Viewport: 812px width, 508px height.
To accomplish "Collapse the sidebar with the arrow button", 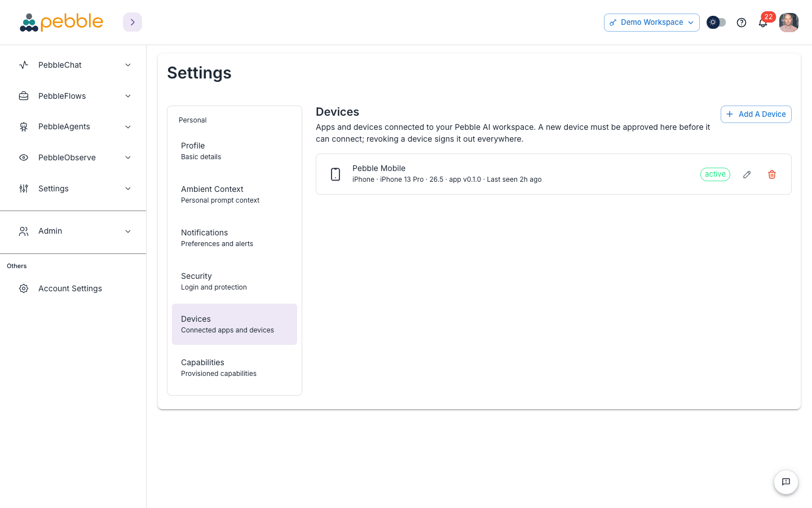I will click(133, 22).
